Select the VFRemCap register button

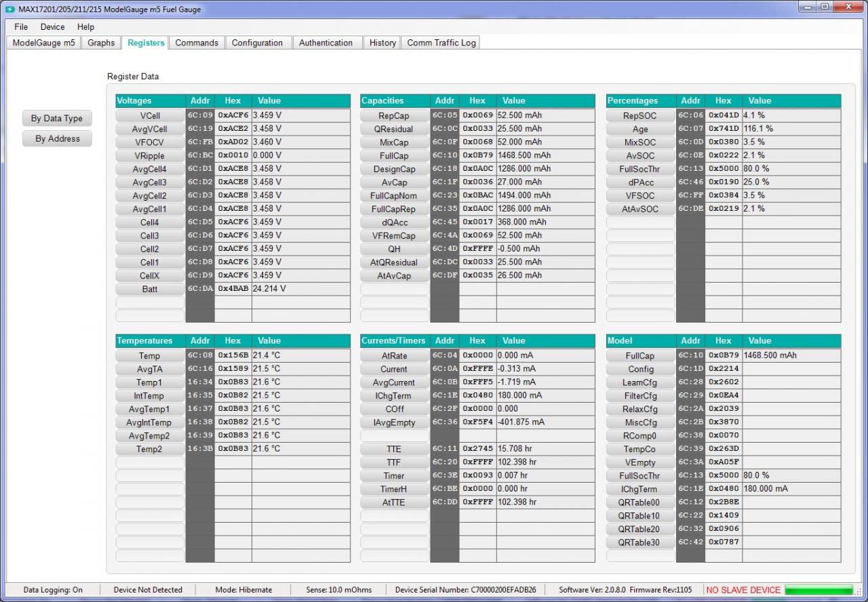coord(395,236)
